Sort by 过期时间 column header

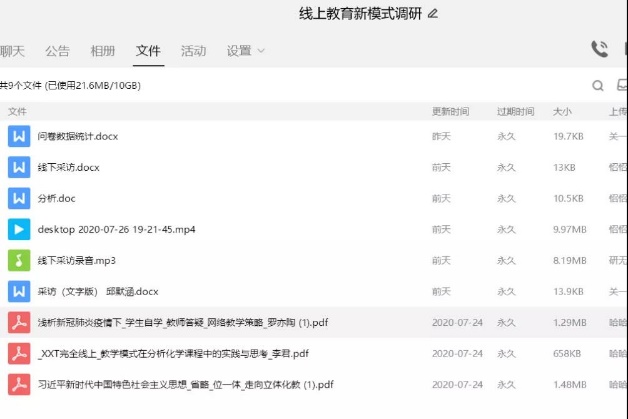515,111
